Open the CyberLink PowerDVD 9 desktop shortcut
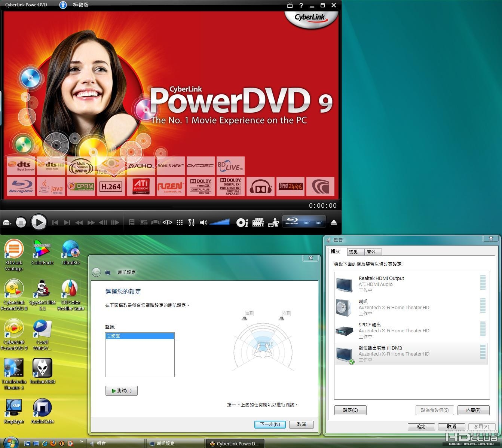This screenshot has width=502, height=448. [x=14, y=335]
